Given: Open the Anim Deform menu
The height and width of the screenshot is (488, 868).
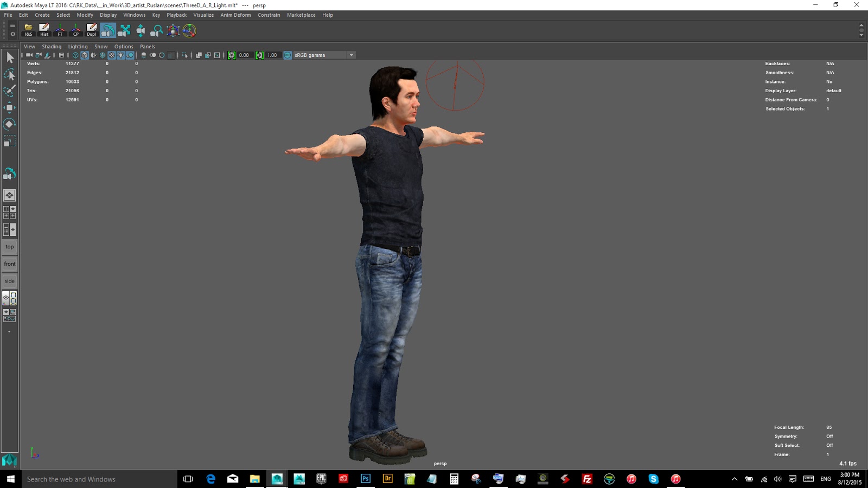Looking at the screenshot, I should point(235,15).
